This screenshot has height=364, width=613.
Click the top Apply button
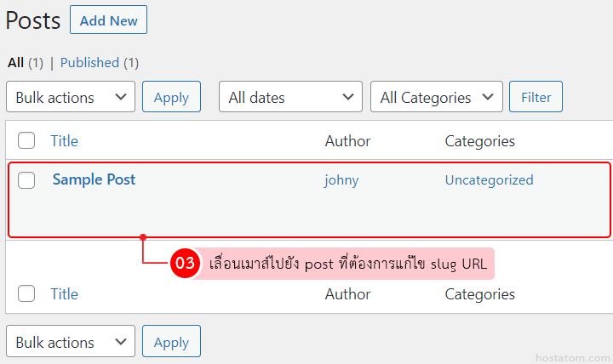click(x=171, y=97)
